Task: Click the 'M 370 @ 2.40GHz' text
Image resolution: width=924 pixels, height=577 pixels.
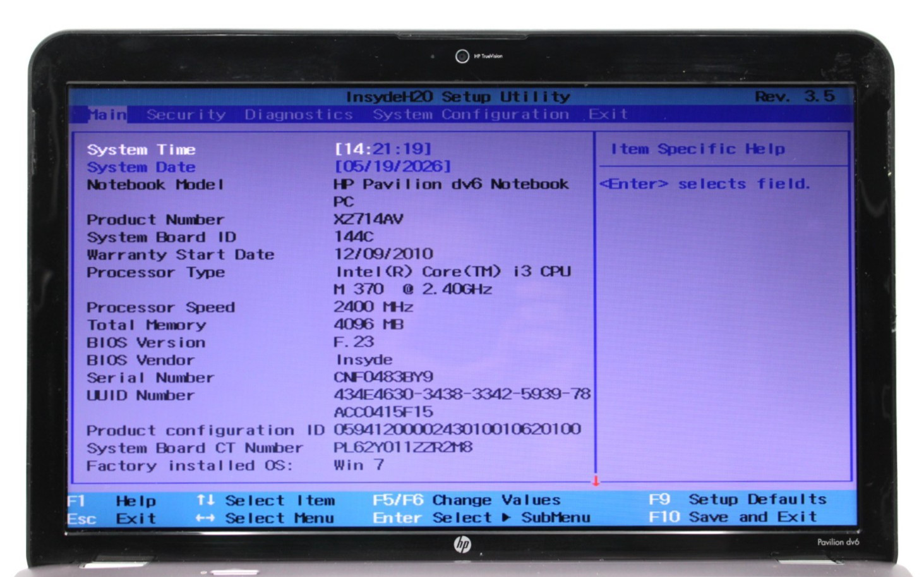Action: [x=413, y=289]
